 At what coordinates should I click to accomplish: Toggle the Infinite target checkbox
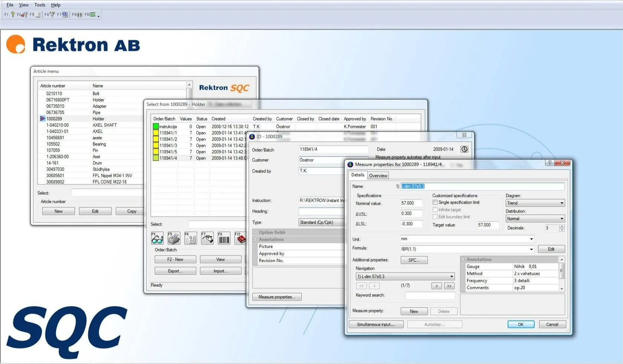pos(435,210)
